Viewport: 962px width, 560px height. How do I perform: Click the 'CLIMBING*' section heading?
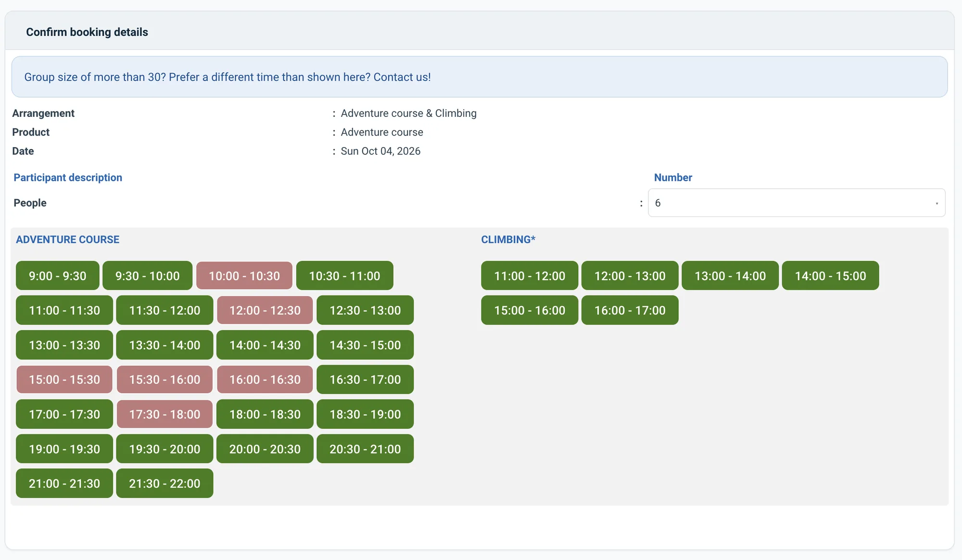pyautogui.click(x=508, y=239)
